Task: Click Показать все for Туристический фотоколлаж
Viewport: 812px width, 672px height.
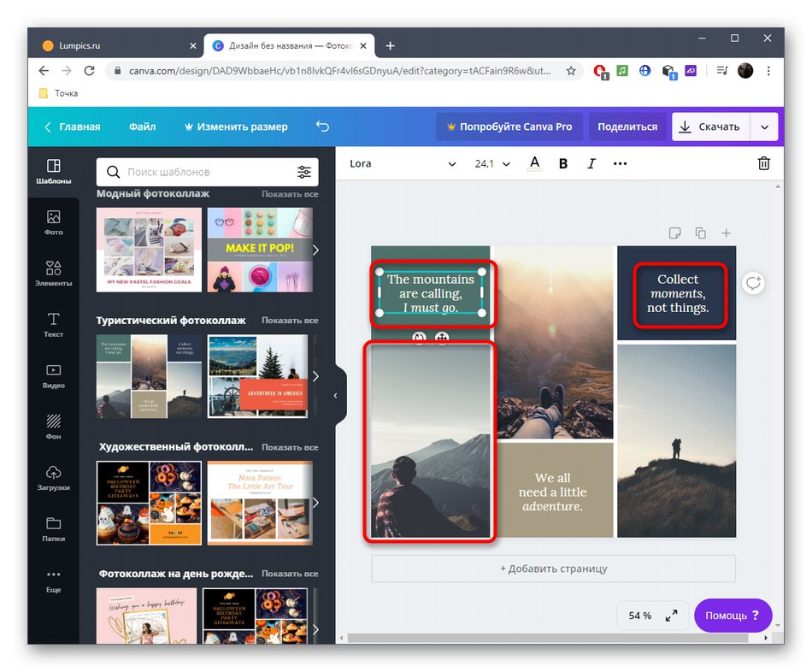Action: (290, 321)
